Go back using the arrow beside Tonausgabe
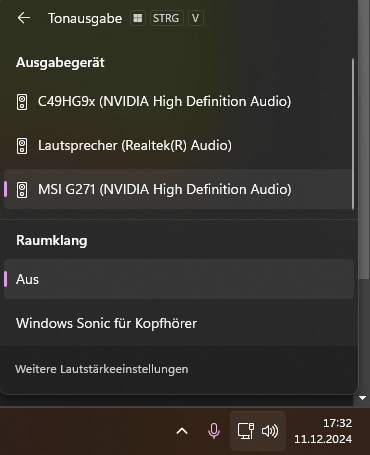The width and height of the screenshot is (370, 455). 24,18
